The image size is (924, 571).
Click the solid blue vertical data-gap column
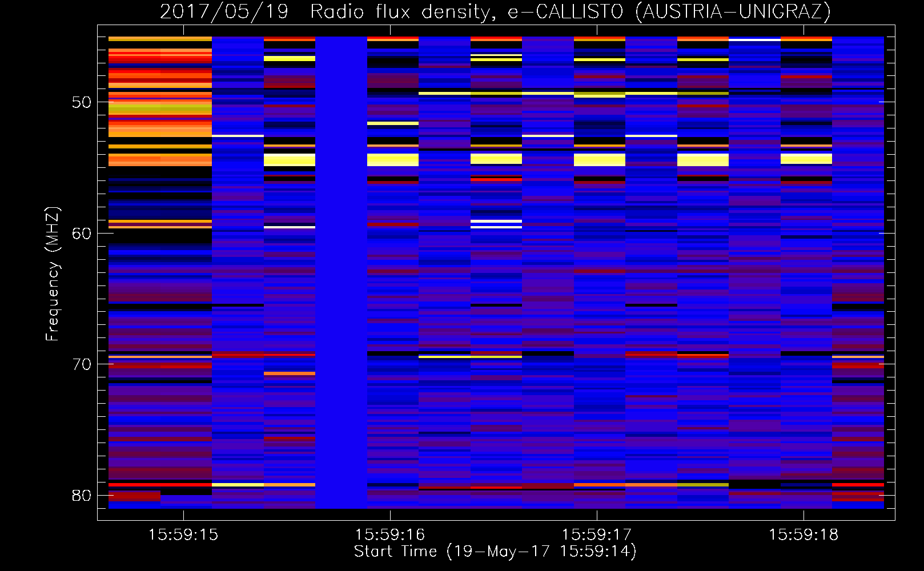(x=341, y=272)
